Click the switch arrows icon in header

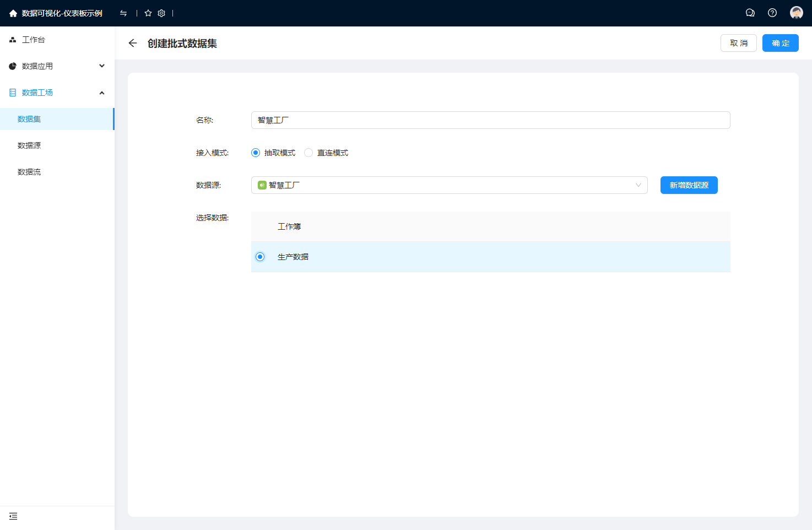click(x=123, y=13)
